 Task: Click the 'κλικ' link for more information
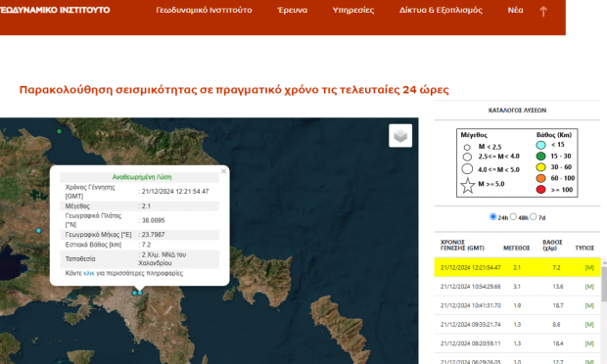click(89, 273)
